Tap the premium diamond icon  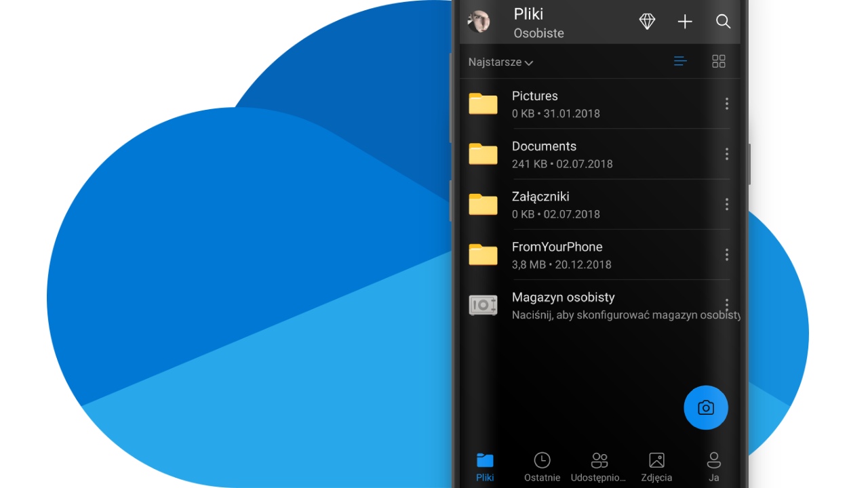647,22
